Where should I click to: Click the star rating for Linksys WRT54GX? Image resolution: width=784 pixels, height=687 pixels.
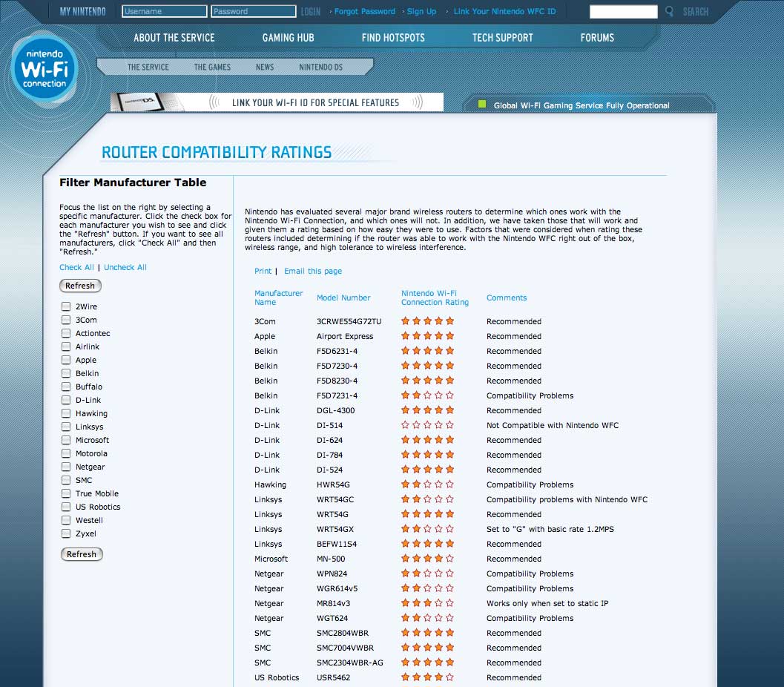(x=427, y=529)
